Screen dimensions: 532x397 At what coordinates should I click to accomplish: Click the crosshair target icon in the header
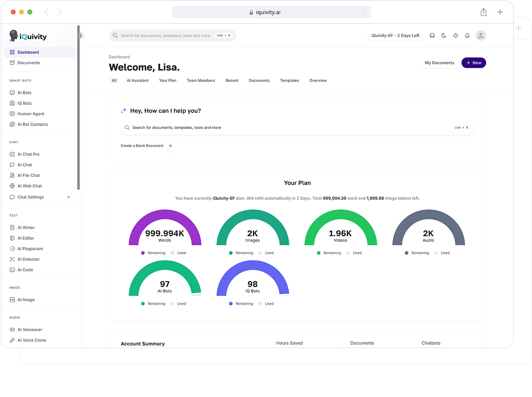tap(455, 36)
